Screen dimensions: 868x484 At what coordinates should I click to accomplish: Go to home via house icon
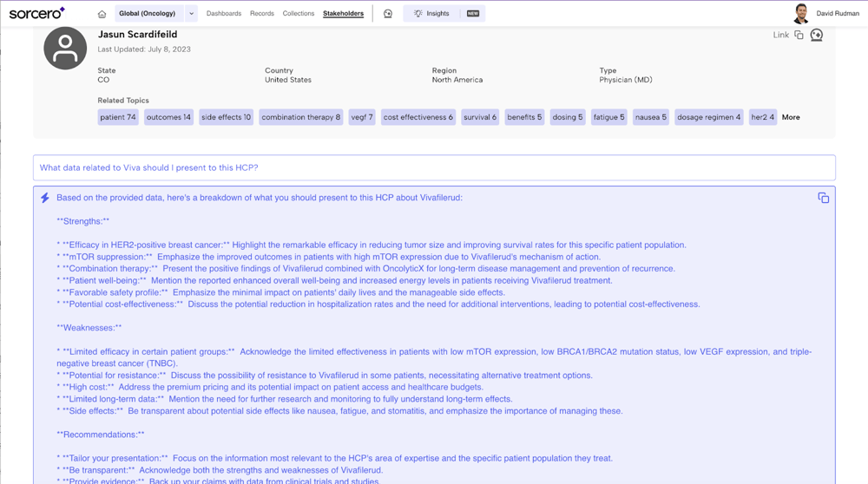[x=102, y=14]
